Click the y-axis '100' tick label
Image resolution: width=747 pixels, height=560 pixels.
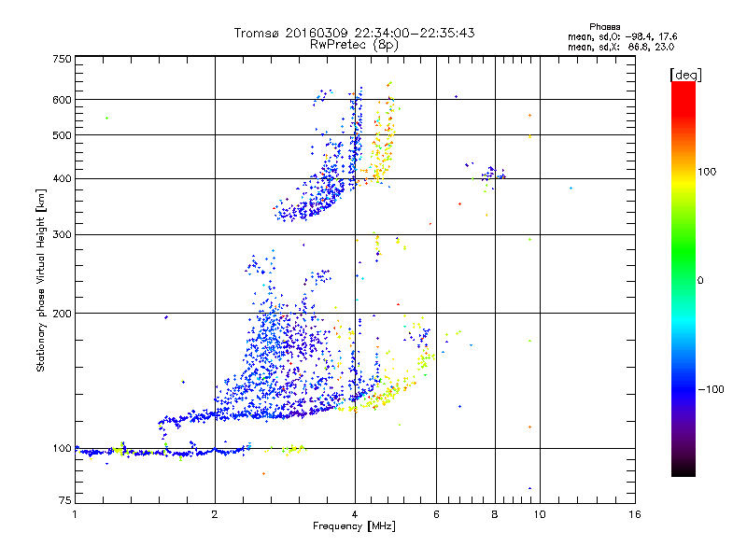click(62, 449)
